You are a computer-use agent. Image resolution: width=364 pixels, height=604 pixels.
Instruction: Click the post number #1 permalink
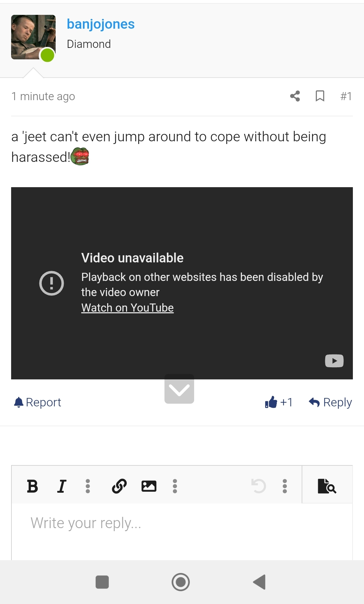click(x=346, y=96)
